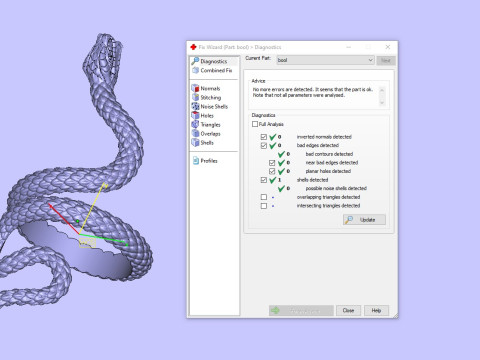Minimize the Fix Wizard window
The height and width of the screenshot is (360, 480).
(349, 47)
